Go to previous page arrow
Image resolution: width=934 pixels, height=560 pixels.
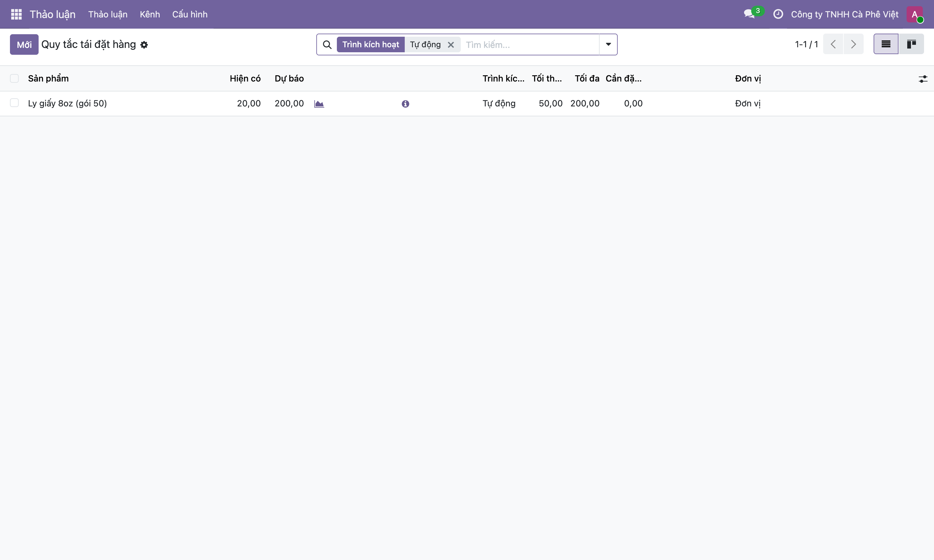pos(833,44)
